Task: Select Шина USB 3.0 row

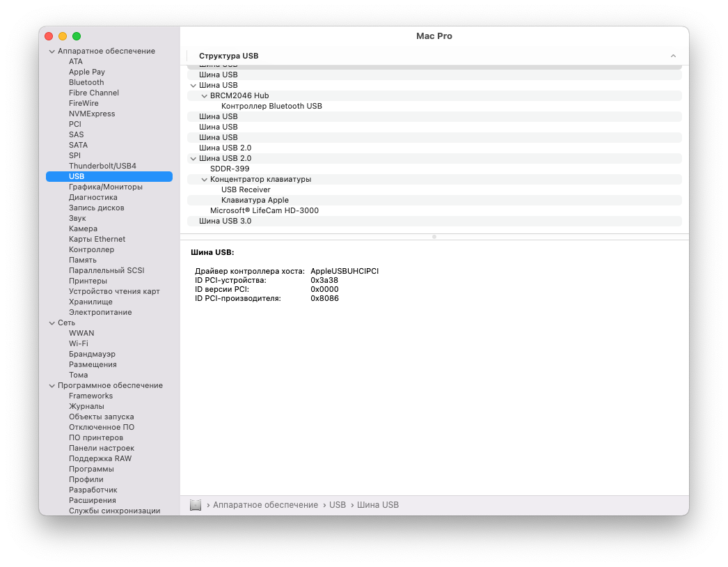Action: (x=434, y=222)
